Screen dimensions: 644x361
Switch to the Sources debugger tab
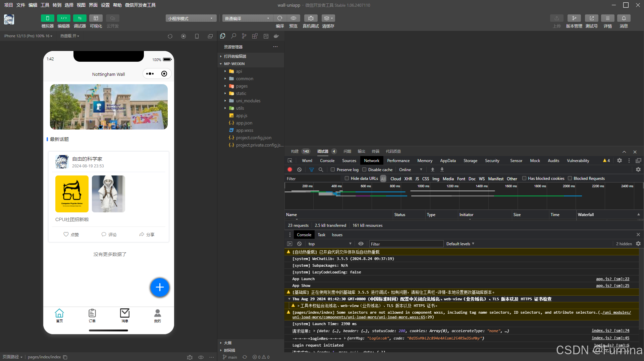pos(349,160)
